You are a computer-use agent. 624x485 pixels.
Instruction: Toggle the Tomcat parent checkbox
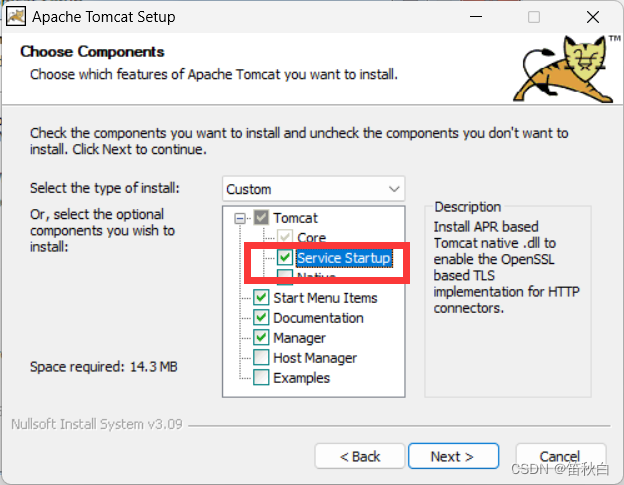click(261, 218)
